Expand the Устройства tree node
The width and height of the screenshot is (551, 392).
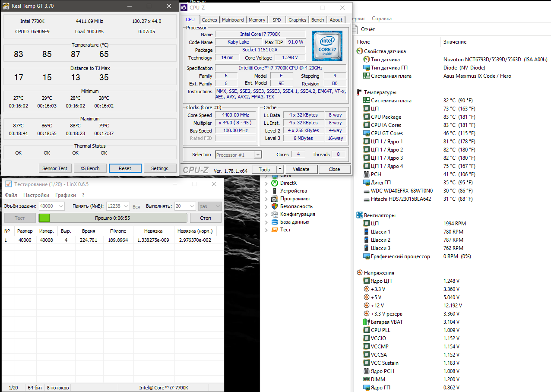point(266,191)
